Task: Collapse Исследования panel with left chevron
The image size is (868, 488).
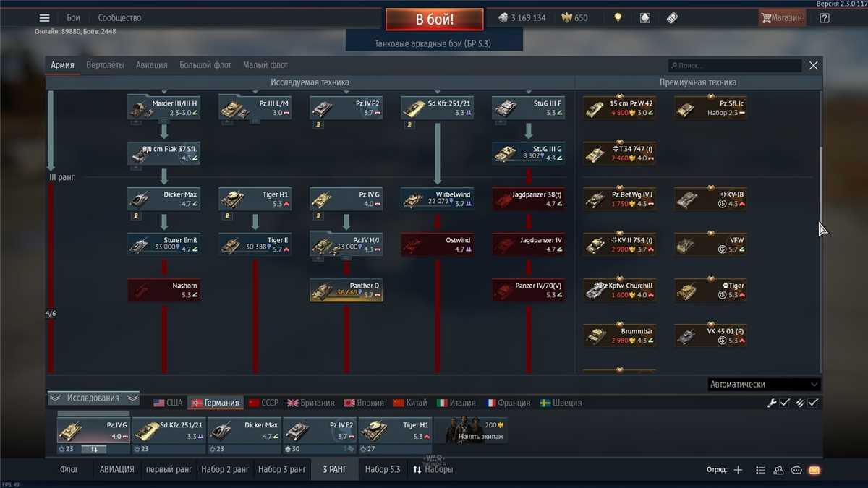Action: pos(55,398)
